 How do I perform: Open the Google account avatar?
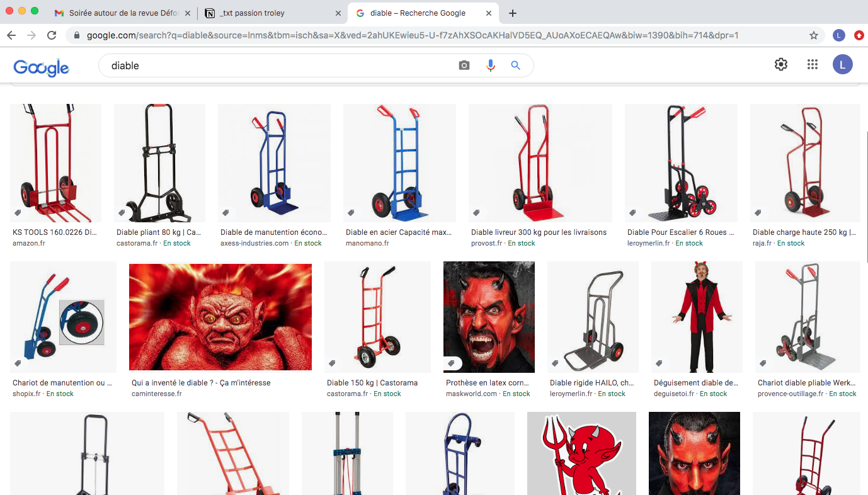click(842, 64)
